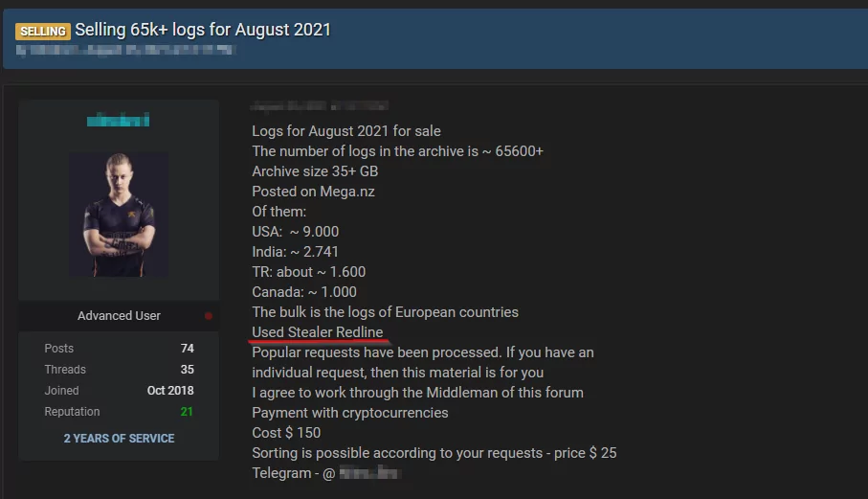The image size is (868, 499).
Task: Open thread title Selling 65k+ logs
Action: 203,30
